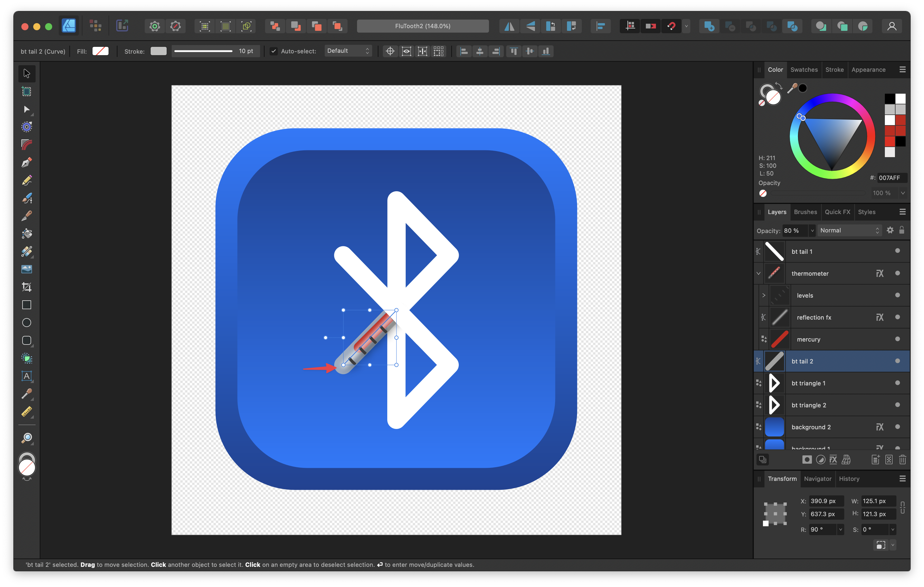Click the Add boolean operation icon
Screen dimensions: 924x587
coord(709,26)
